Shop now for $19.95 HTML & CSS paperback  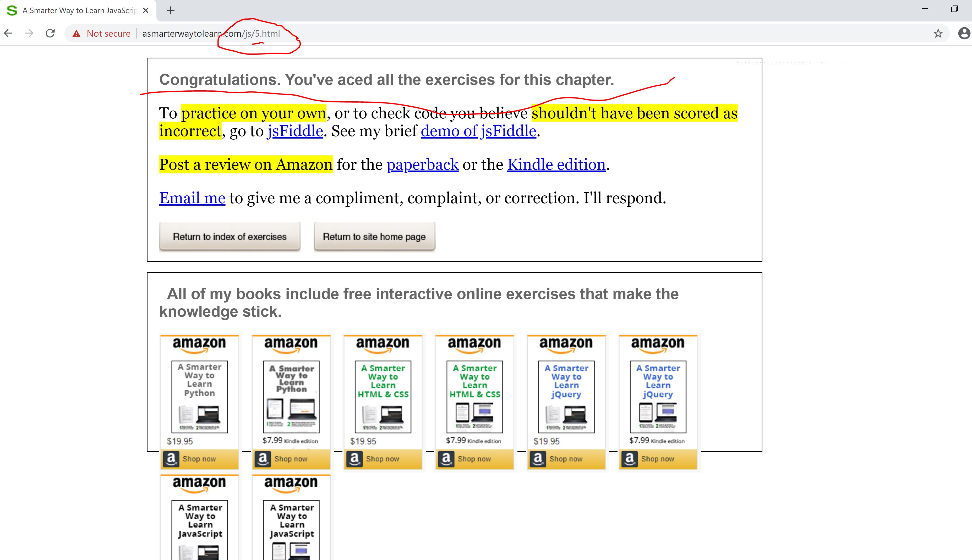click(383, 459)
